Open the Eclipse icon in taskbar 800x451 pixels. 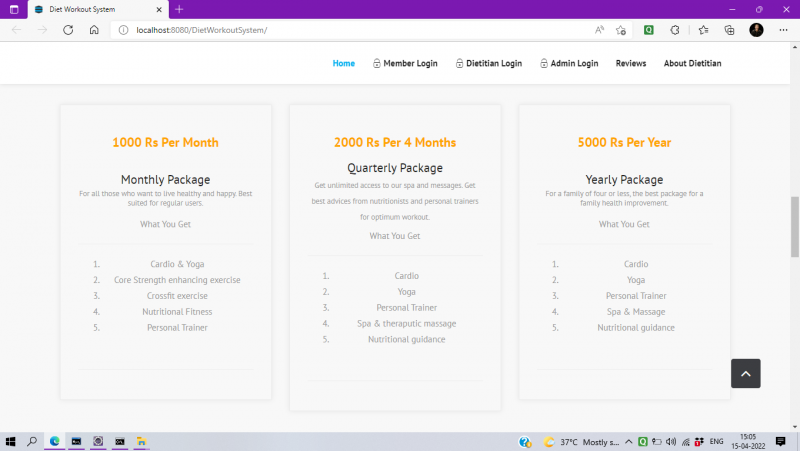pos(98,441)
